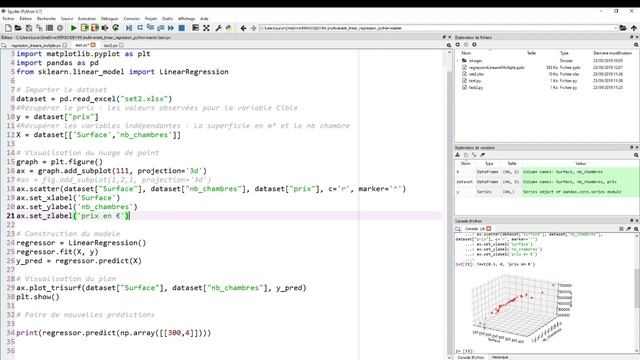Select the y Series variable row
The width and height of the screenshot is (640, 360).
(547, 191)
